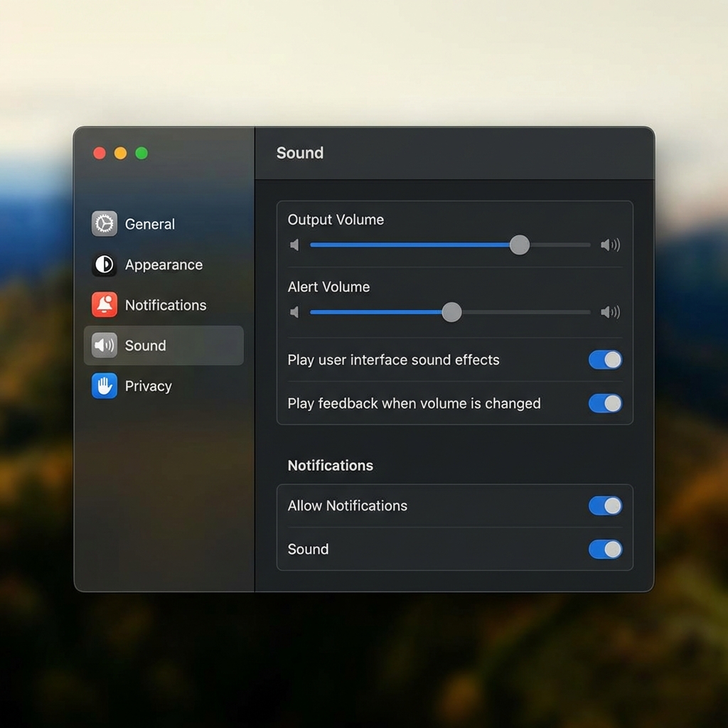Image resolution: width=728 pixels, height=728 pixels.
Task: Click the Notifications section heading
Action: pyautogui.click(x=330, y=466)
